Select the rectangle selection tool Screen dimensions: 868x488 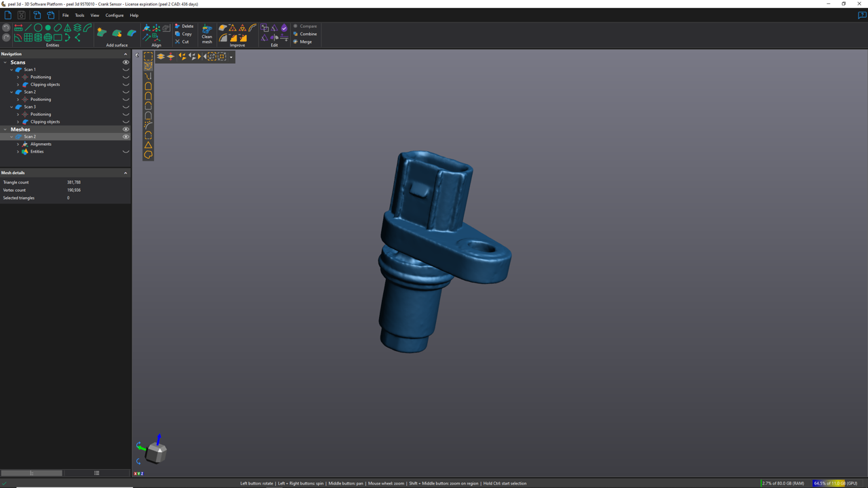click(149, 57)
